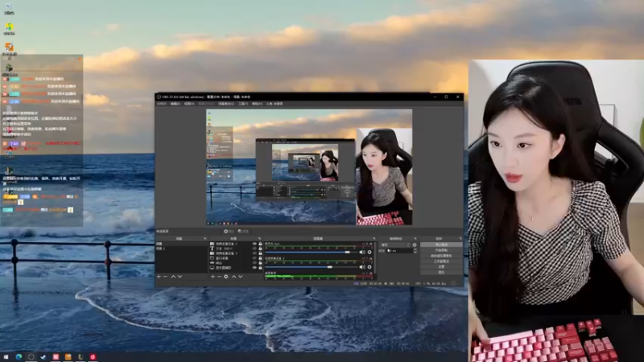Open Windows Start menu

coord(6,357)
